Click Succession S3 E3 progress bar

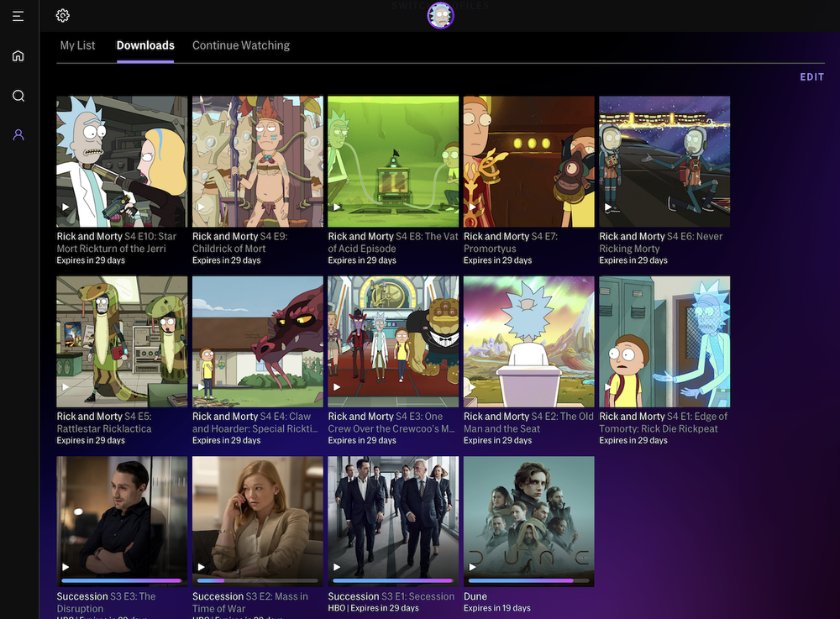tap(122, 580)
